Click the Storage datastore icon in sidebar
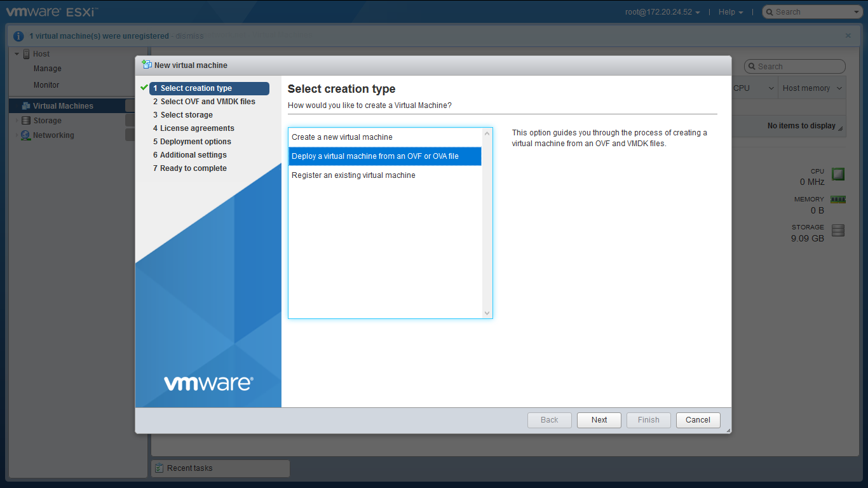This screenshot has width=868, height=488. pyautogui.click(x=26, y=121)
